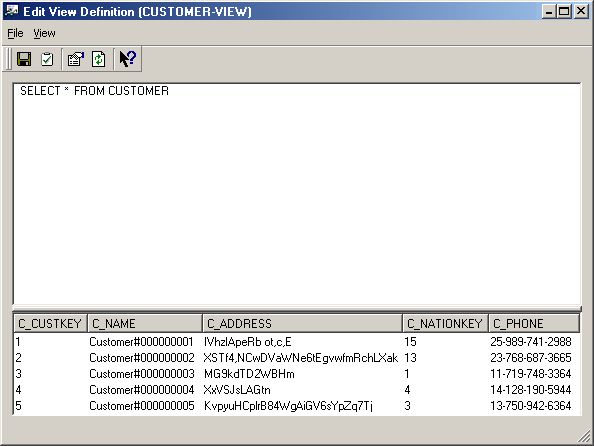This screenshot has height=446, width=594.
Task: Click the application icon in the title bar
Action: tap(11, 11)
